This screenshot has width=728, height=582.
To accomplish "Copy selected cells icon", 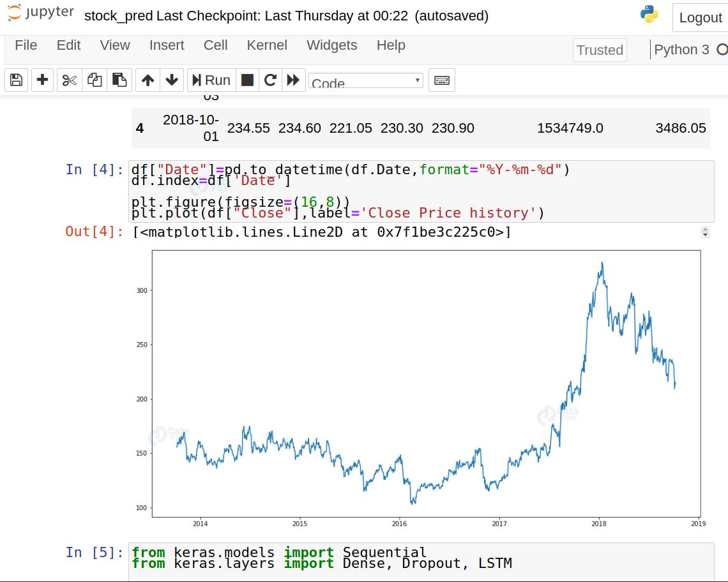I will (x=95, y=80).
